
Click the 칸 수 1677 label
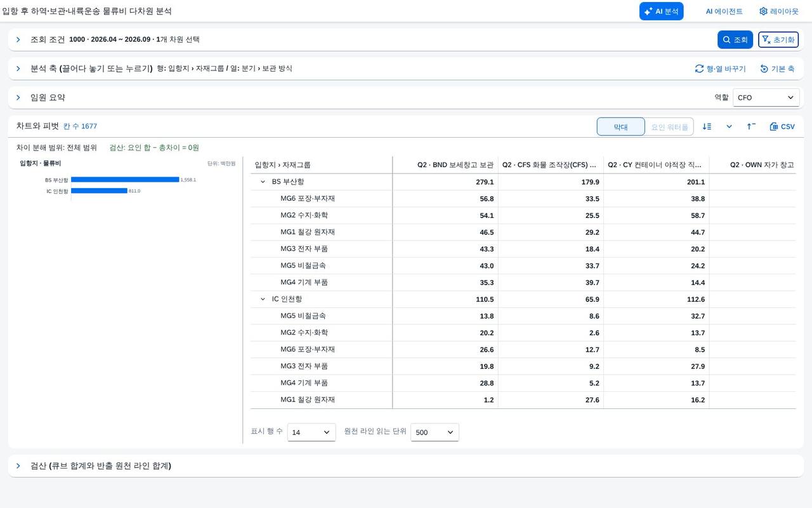coord(80,126)
